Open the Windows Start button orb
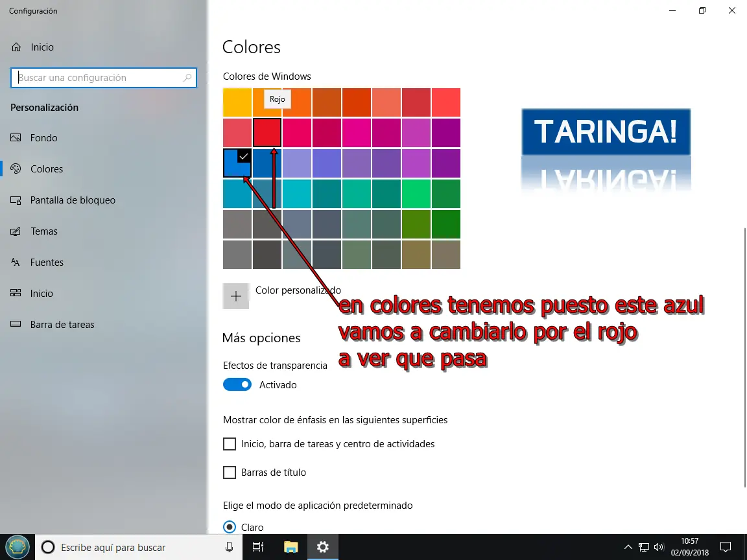 click(17, 546)
